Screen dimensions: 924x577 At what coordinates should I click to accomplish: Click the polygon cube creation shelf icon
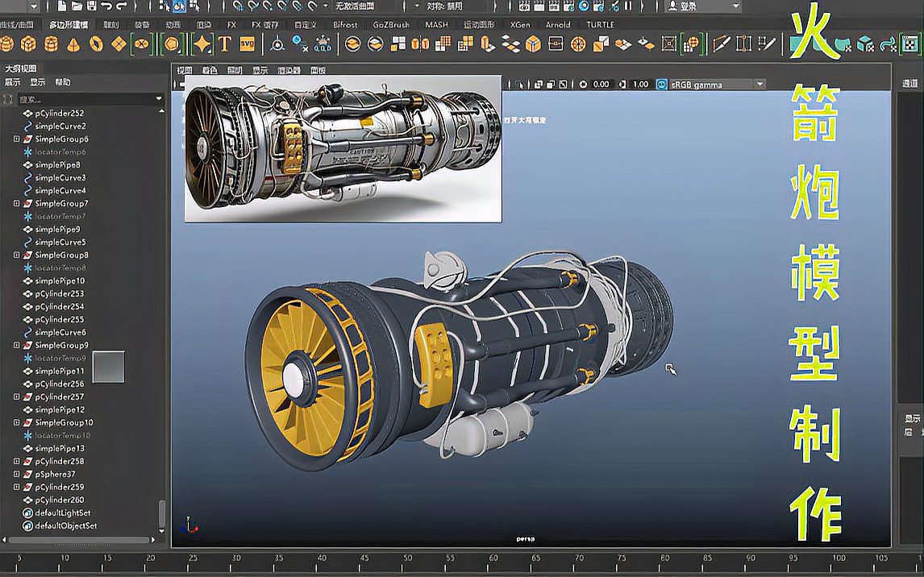(x=28, y=42)
